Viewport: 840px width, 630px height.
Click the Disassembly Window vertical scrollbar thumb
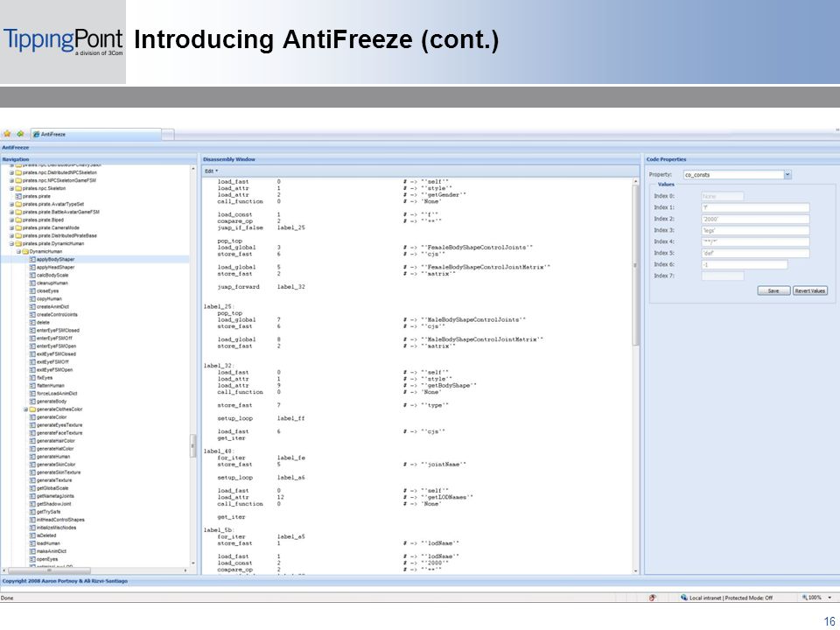click(x=636, y=265)
